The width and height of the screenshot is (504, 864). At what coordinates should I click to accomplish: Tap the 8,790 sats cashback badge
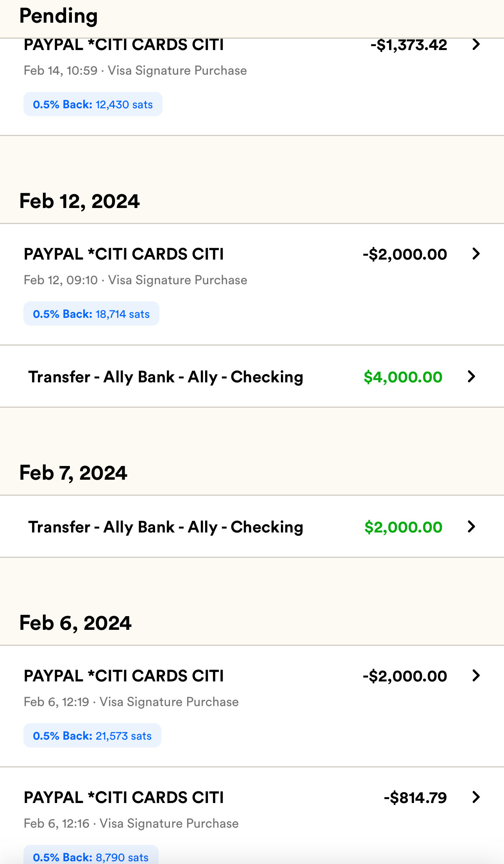tap(91, 857)
